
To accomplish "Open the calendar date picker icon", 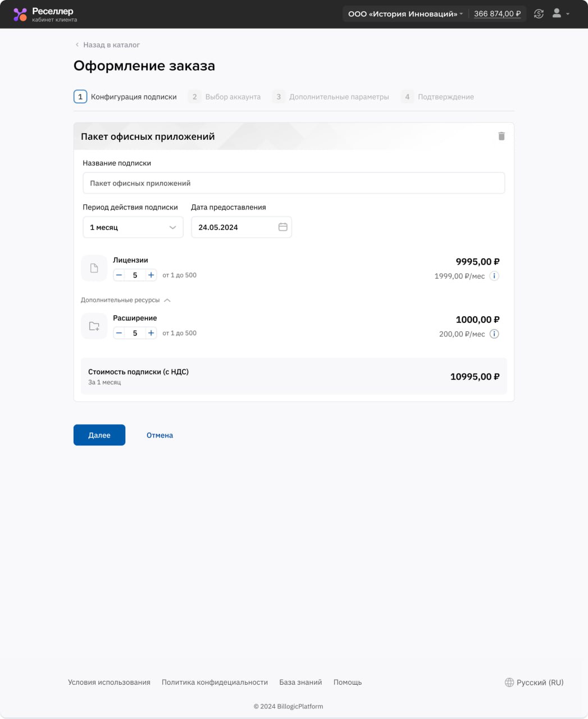I will click(x=284, y=227).
